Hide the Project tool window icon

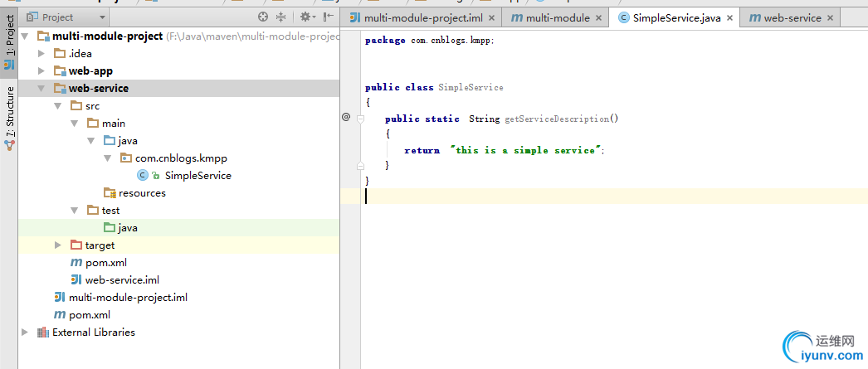click(x=329, y=17)
